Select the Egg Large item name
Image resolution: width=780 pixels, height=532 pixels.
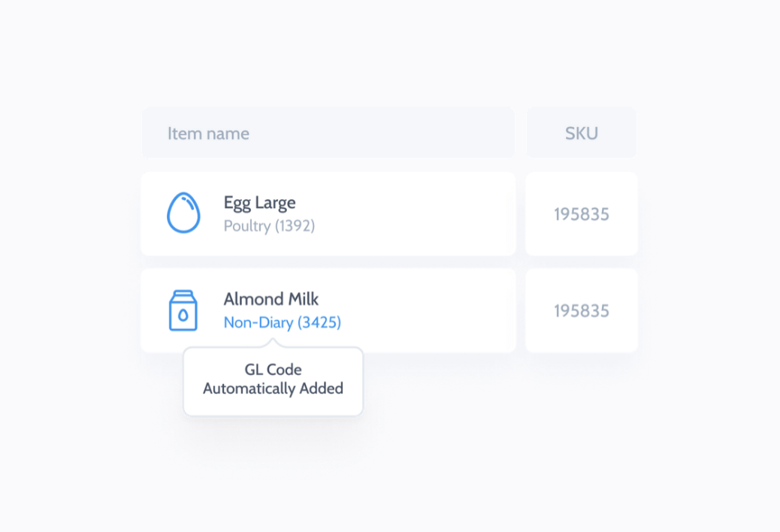(259, 202)
